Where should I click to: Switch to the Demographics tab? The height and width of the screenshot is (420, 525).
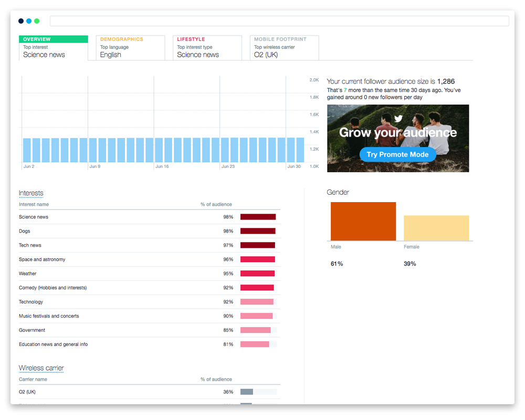[130, 48]
